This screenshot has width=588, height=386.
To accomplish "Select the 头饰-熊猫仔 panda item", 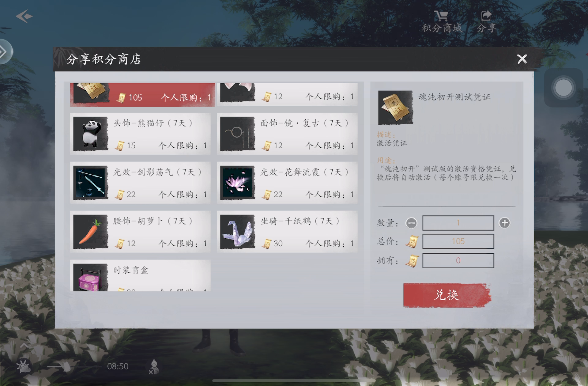I will tap(140, 134).
